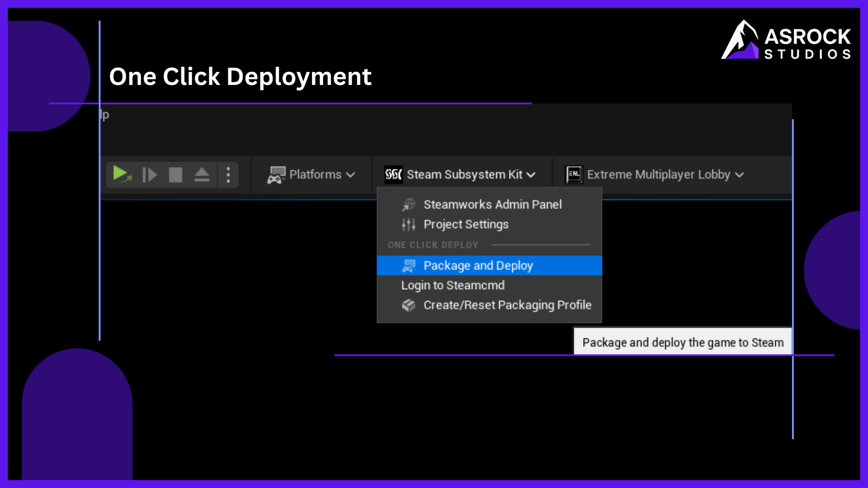The width and height of the screenshot is (868, 488).
Task: Select Package and Deploy menu item
Action: 489,266
